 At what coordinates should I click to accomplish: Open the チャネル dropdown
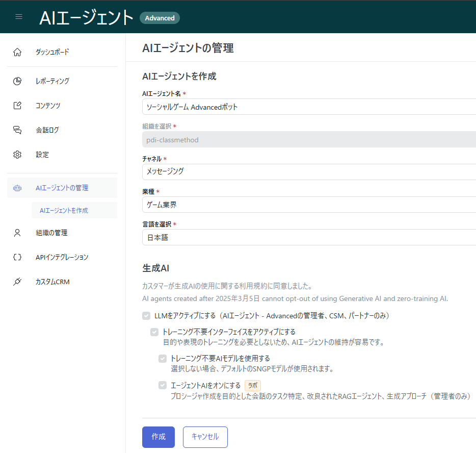[x=306, y=171]
